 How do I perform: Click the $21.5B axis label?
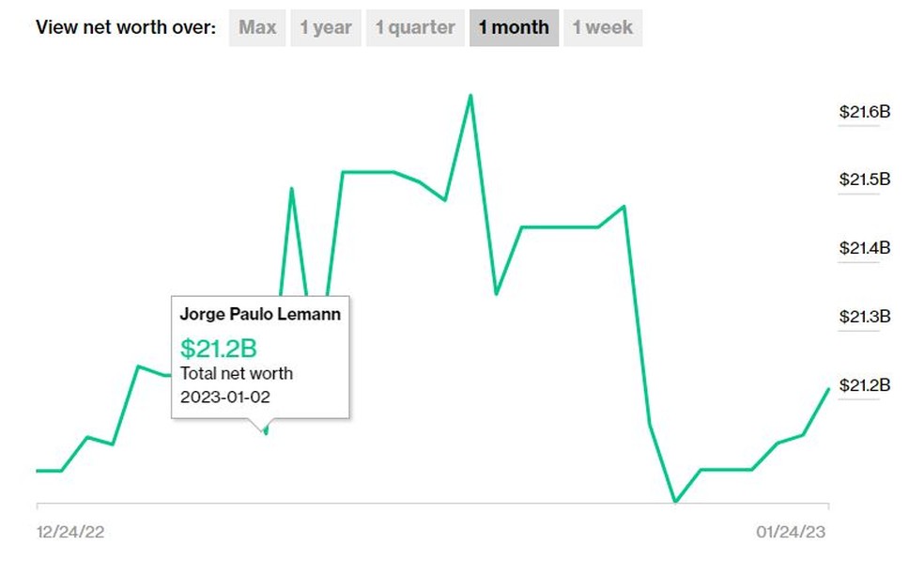pos(864,180)
